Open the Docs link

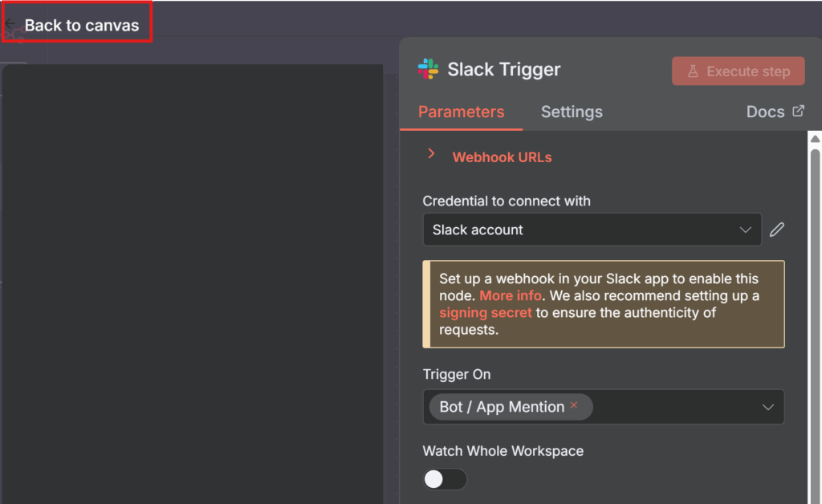(765, 112)
